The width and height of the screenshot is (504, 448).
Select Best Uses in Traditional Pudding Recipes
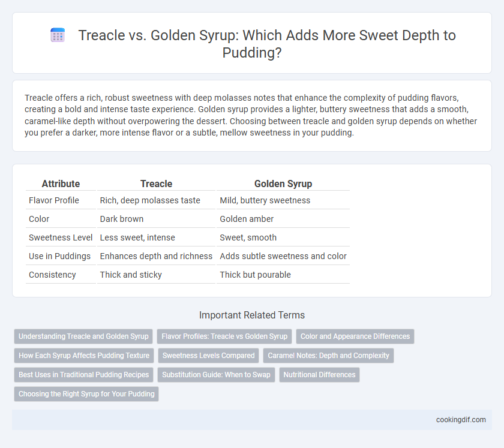click(83, 375)
